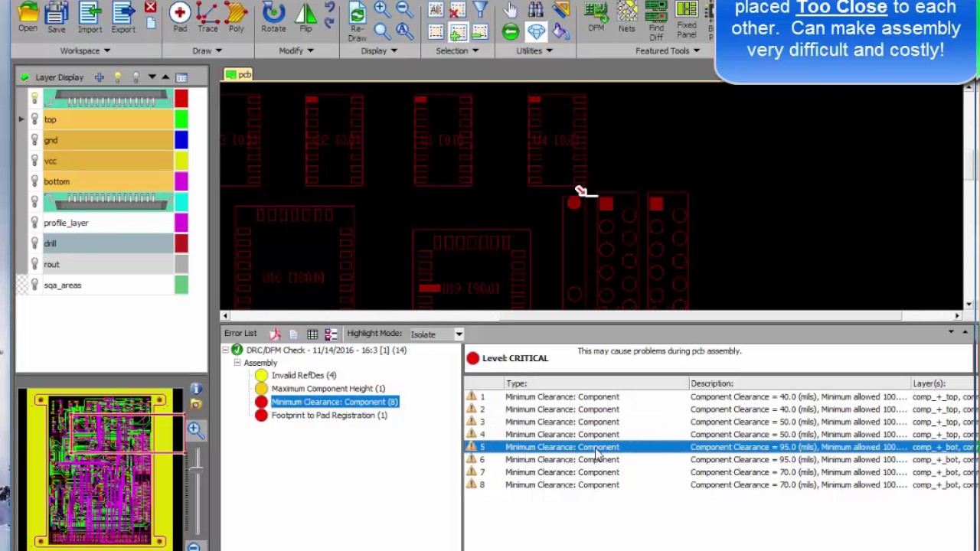Click the green back arrow utility icon
Screen dimensions: 980x551
coord(511,31)
